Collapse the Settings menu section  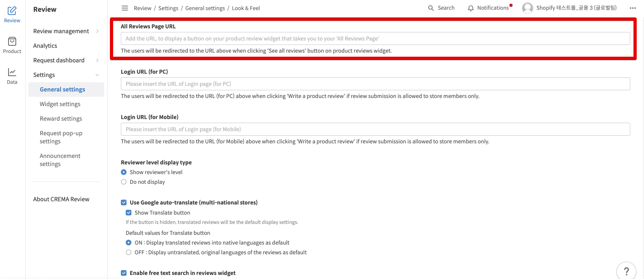[97, 75]
